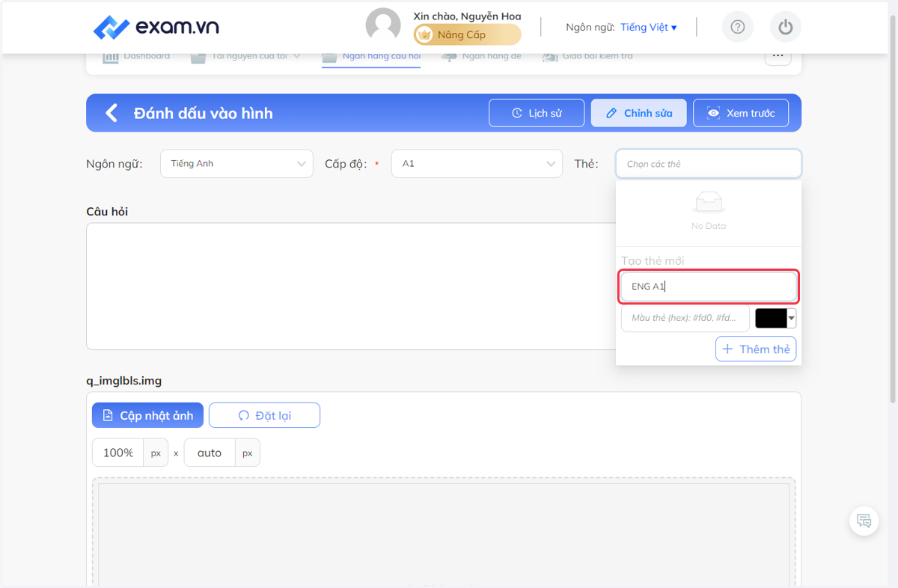Open the Ngôn ngữ Tiếng Anh dropdown
Image resolution: width=898 pixels, height=588 pixels.
236,164
